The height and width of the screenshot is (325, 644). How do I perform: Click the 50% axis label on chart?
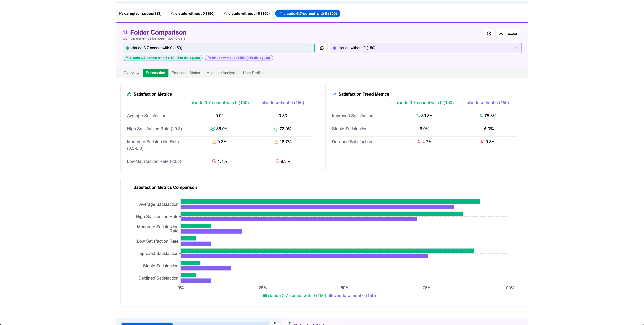345,288
